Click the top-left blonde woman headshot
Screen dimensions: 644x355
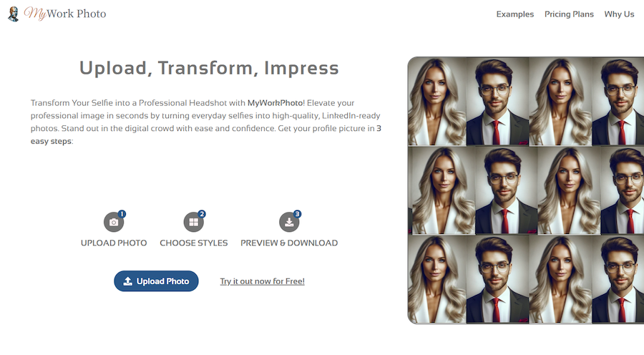pyautogui.click(x=437, y=102)
